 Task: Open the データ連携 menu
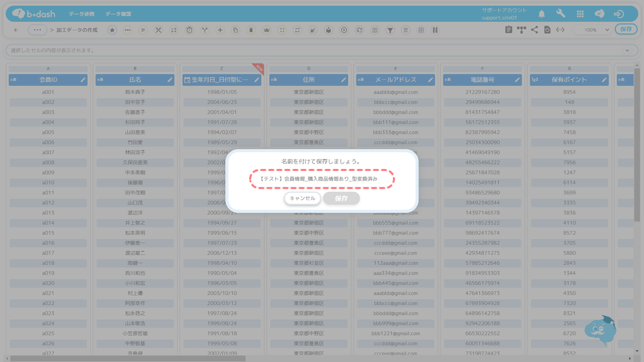[x=82, y=14]
